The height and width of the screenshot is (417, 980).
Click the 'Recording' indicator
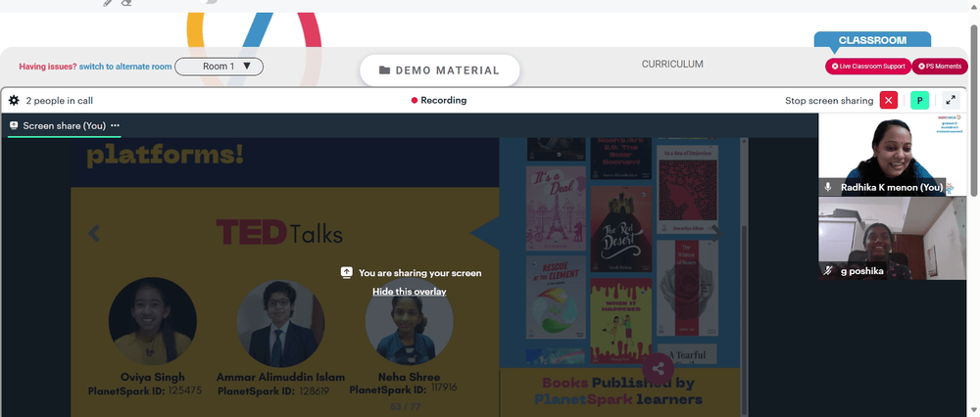tap(439, 100)
